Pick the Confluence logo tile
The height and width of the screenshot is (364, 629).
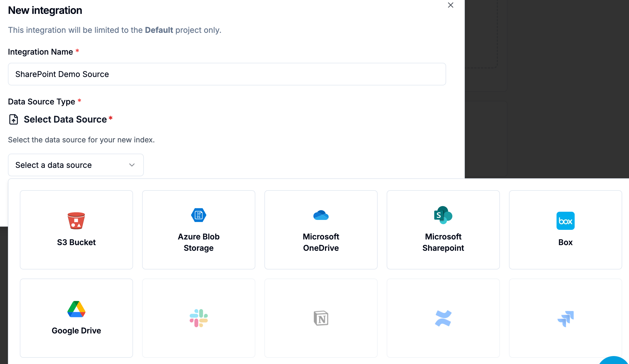[x=443, y=318]
